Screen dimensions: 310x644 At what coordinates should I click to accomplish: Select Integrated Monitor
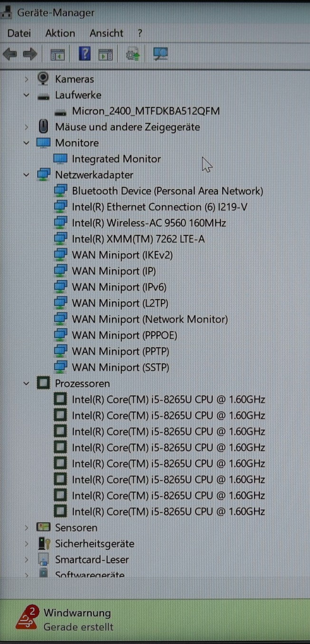(x=116, y=159)
